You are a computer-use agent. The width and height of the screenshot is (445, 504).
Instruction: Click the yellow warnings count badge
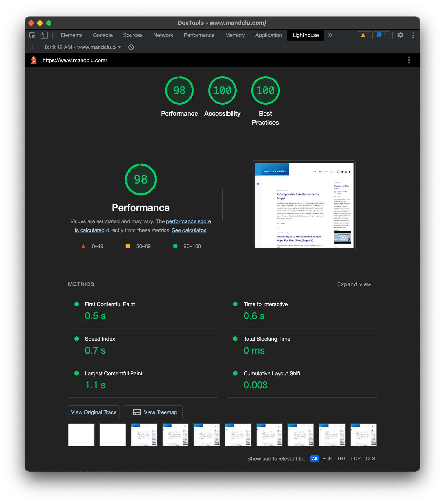tap(365, 35)
